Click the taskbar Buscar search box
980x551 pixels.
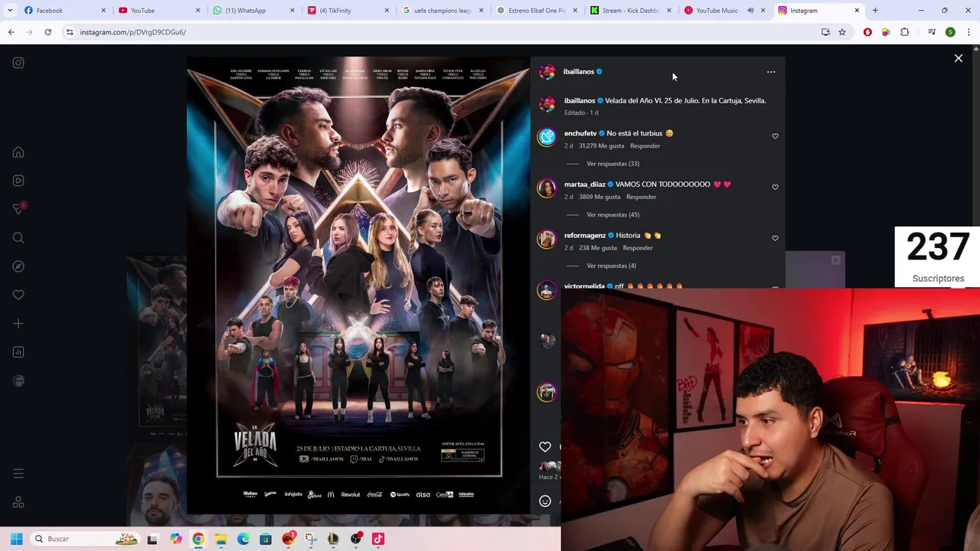pyautogui.click(x=86, y=539)
